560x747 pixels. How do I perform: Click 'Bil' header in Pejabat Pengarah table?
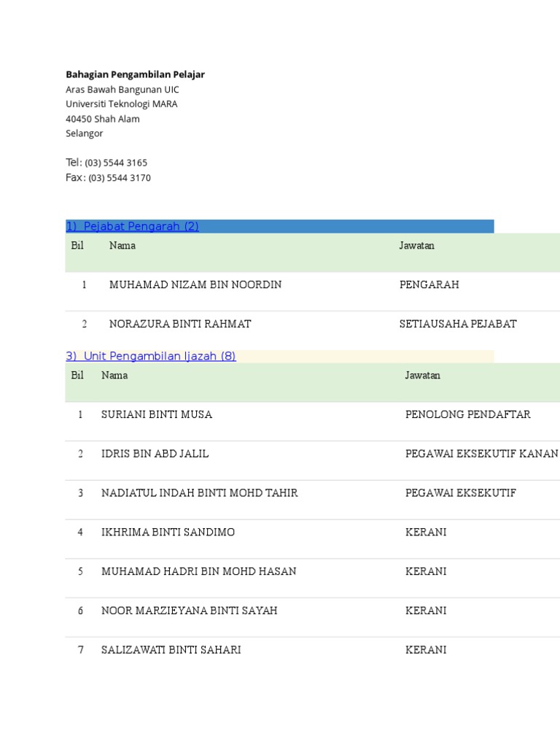[x=77, y=245]
